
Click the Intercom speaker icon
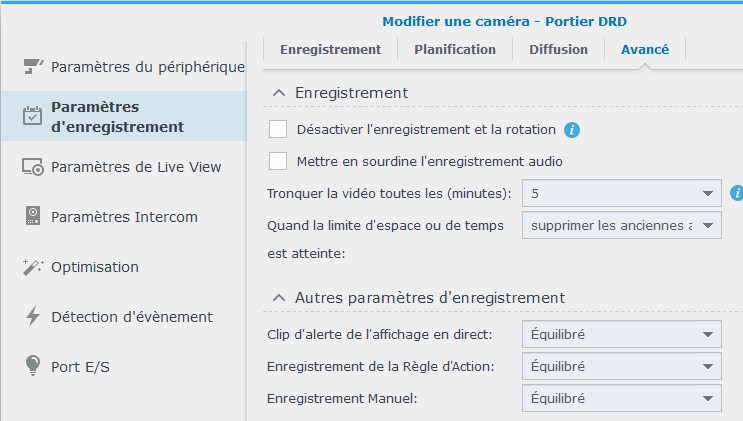coord(33,216)
